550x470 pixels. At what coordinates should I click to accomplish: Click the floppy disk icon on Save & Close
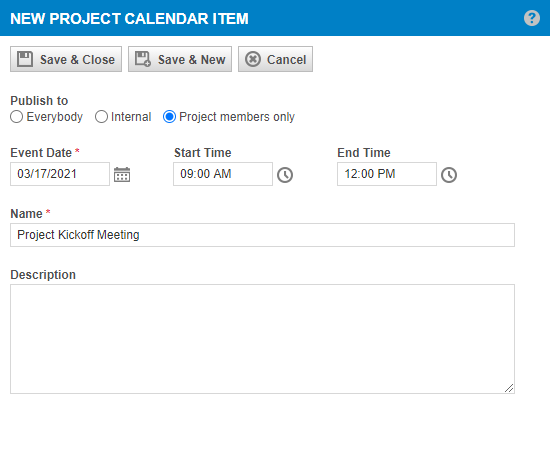pyautogui.click(x=25, y=59)
